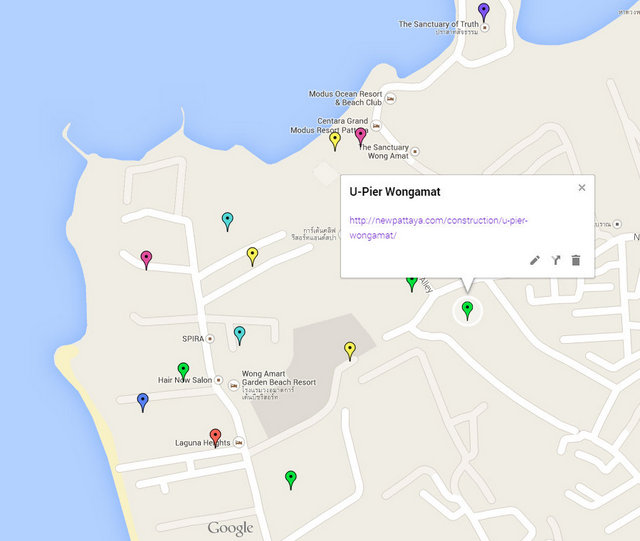Click the 'Hair Now Salon' map label
640x541 pixels.
tap(185, 380)
